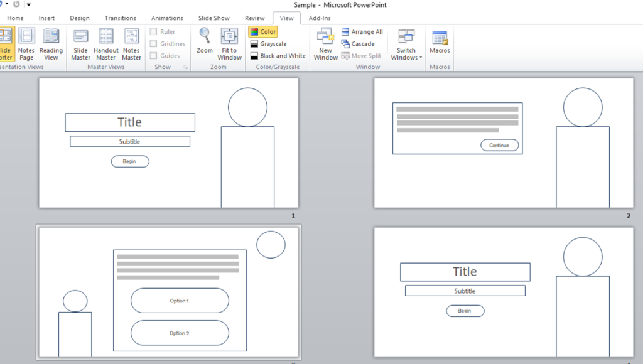Open the Notes Master view
The height and width of the screenshot is (364, 643).
pos(131,44)
